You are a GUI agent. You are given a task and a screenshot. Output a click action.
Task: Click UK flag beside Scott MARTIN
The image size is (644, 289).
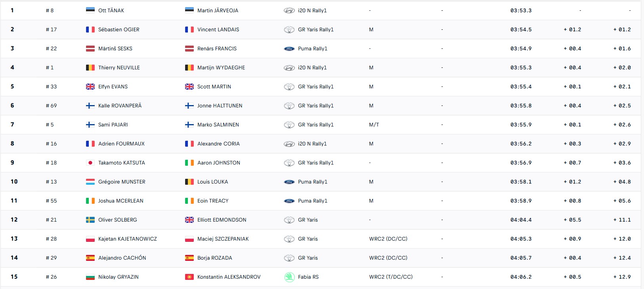point(189,87)
